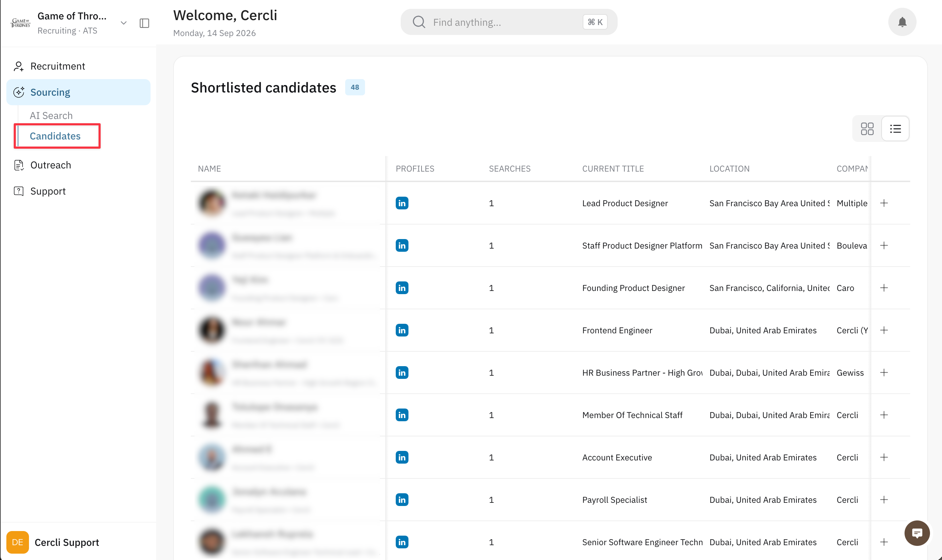Screen dimensions: 942x560
Task: Open the chat support bubble
Action: [x=917, y=533]
